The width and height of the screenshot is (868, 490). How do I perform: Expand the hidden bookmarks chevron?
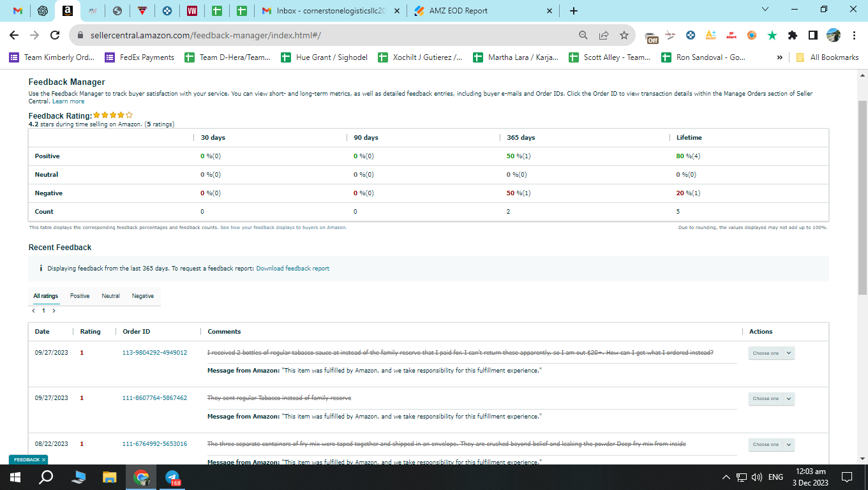pyautogui.click(x=779, y=57)
